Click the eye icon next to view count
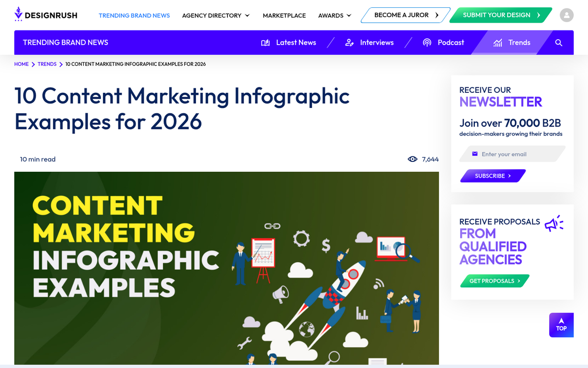 [413, 159]
